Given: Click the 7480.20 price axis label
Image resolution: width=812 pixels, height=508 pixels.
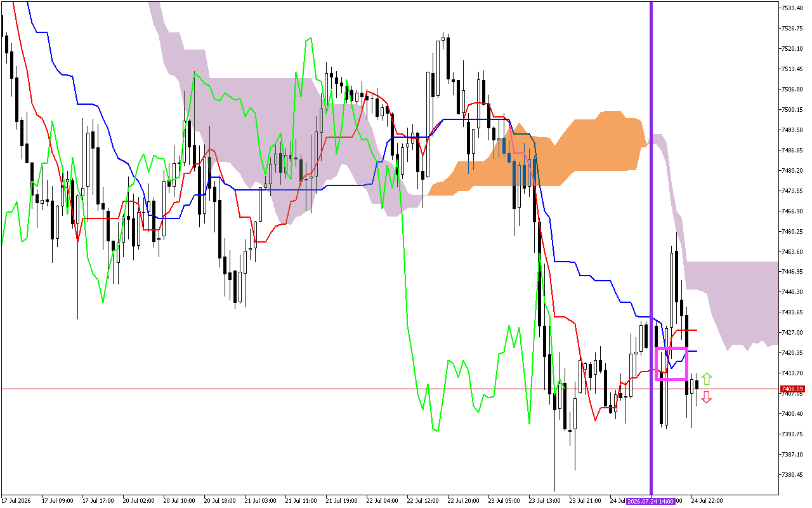Looking at the screenshot, I should pos(793,171).
